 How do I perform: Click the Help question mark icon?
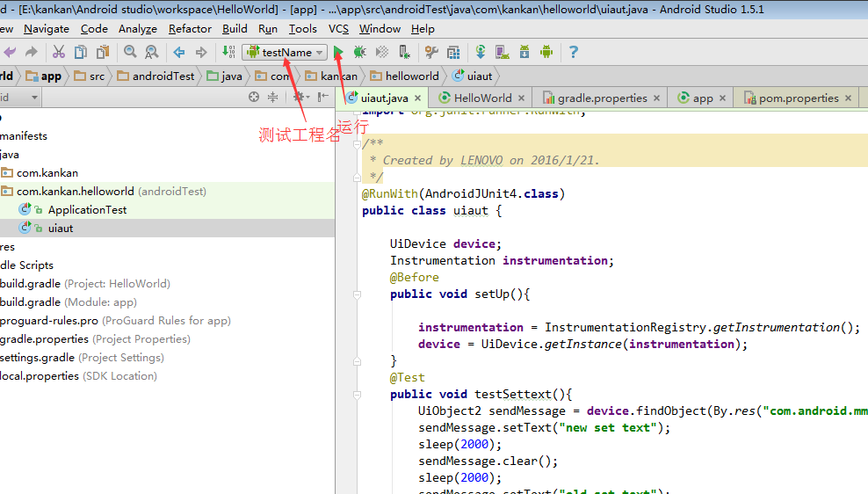574,52
